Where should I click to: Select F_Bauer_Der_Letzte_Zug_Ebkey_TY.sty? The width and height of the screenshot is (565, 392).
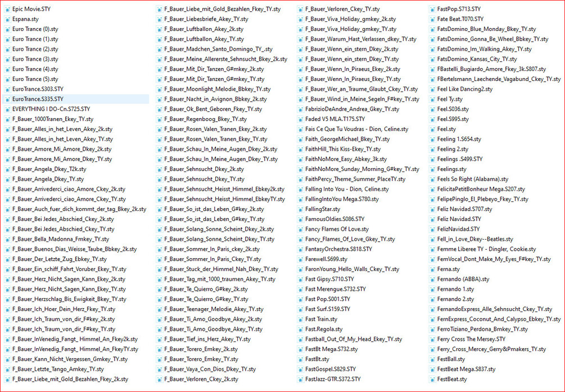click(x=60, y=259)
